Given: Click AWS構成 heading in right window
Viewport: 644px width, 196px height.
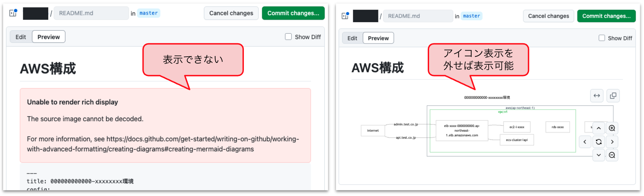Looking at the screenshot, I should [378, 68].
